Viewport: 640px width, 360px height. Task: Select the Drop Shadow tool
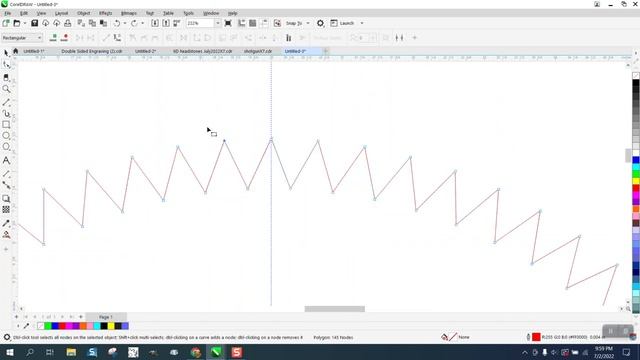6,199
